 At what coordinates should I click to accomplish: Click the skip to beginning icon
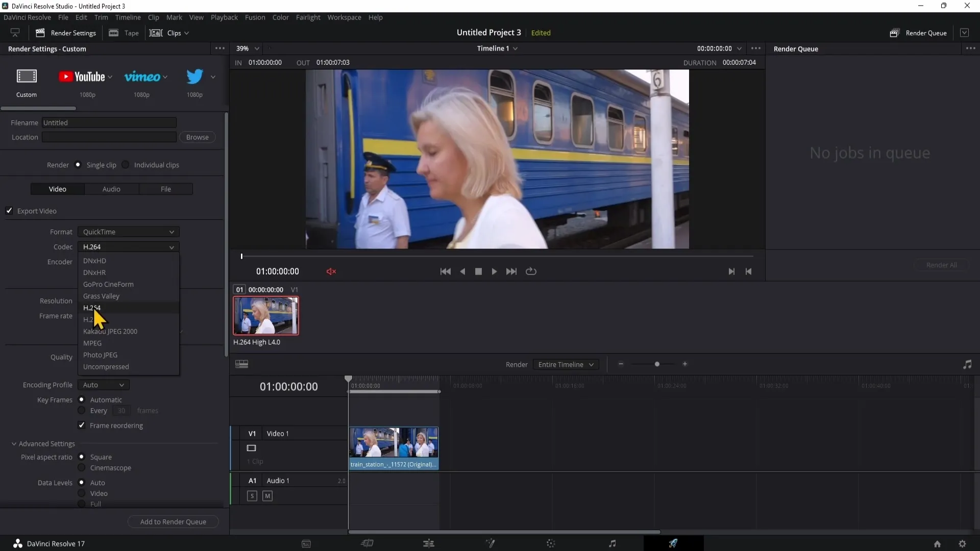446,271
